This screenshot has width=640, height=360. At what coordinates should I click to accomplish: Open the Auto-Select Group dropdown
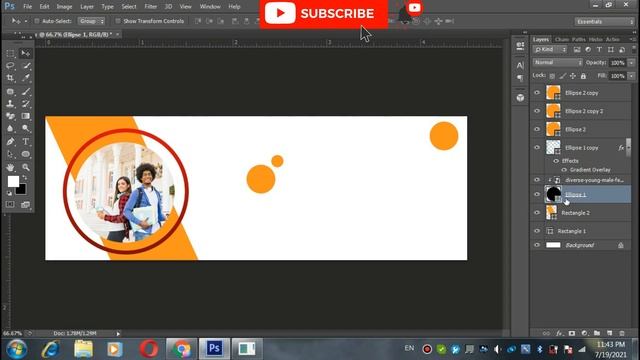[x=92, y=21]
